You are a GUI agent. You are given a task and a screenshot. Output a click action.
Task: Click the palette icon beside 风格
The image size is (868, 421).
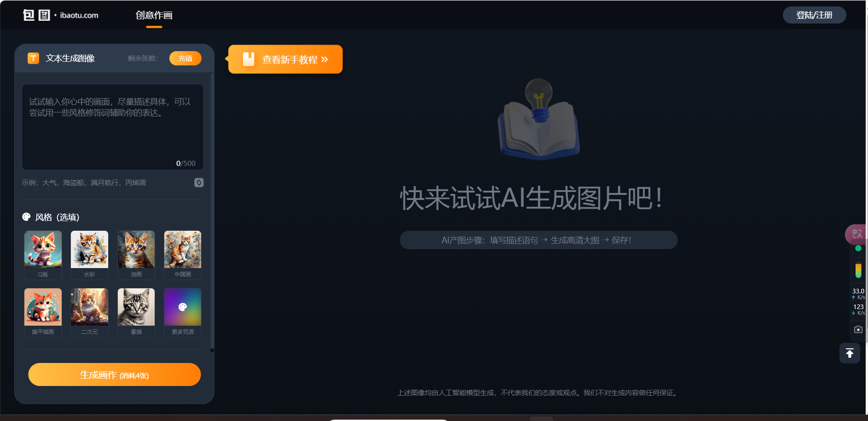pyautogui.click(x=26, y=216)
